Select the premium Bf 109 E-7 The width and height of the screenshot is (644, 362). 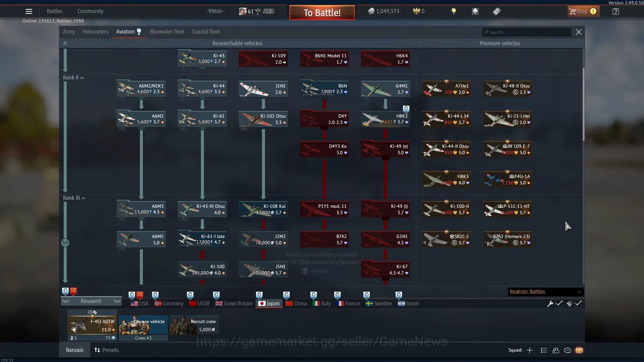pos(507,149)
